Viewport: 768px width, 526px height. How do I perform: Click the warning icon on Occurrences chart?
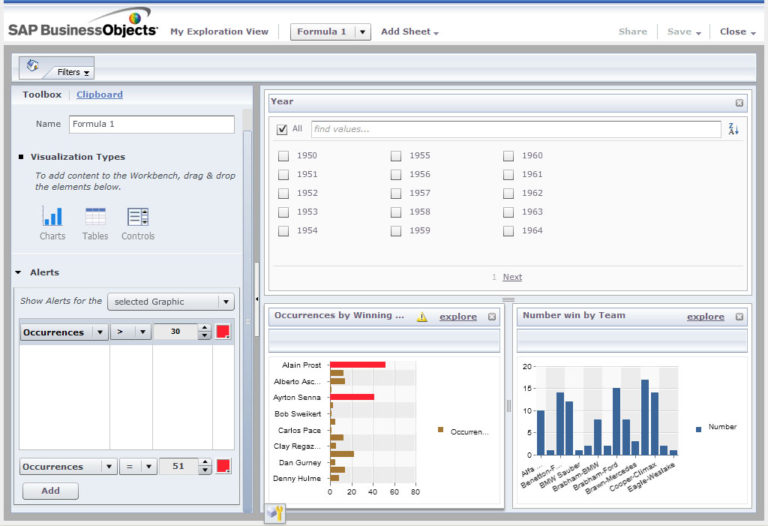422,317
